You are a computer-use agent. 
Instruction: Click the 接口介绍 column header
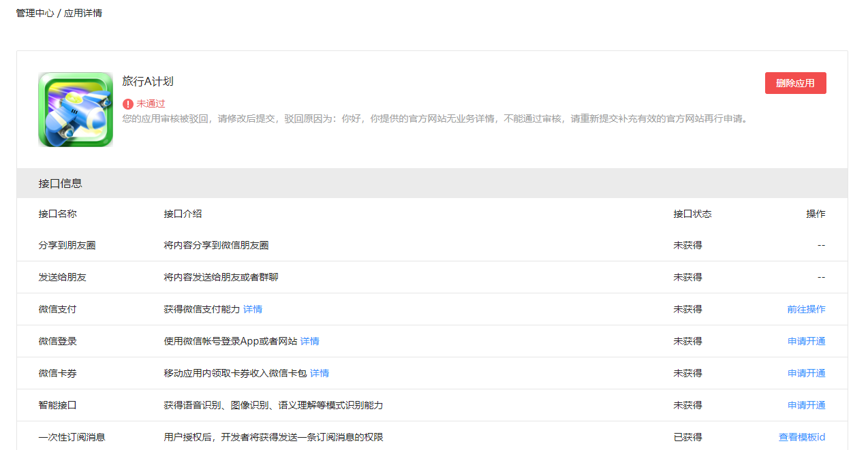click(183, 214)
